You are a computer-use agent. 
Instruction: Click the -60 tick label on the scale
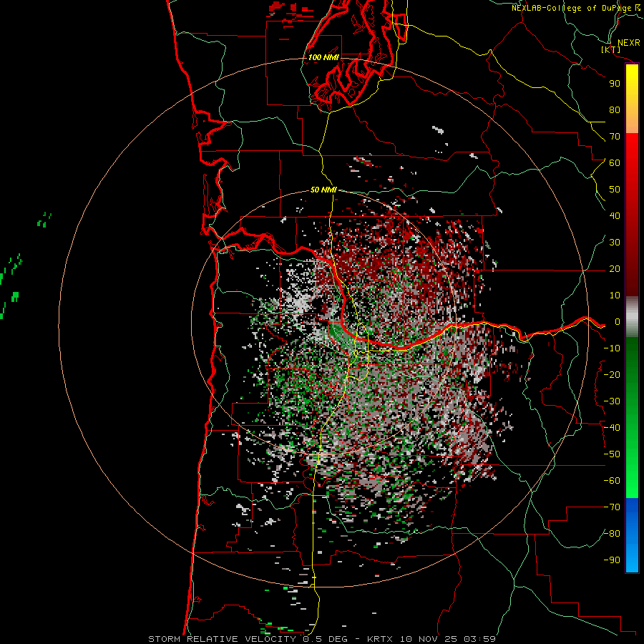tap(612, 481)
